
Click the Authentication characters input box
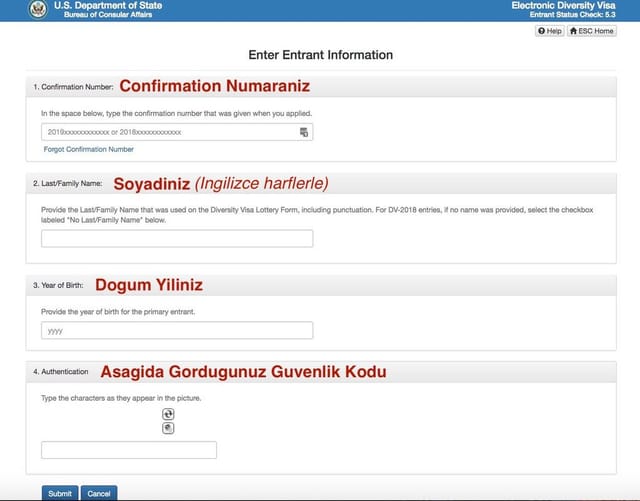129,450
